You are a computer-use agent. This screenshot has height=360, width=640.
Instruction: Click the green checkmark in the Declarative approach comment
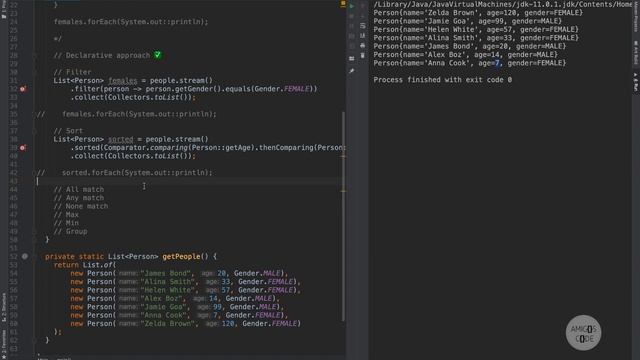coord(158,55)
